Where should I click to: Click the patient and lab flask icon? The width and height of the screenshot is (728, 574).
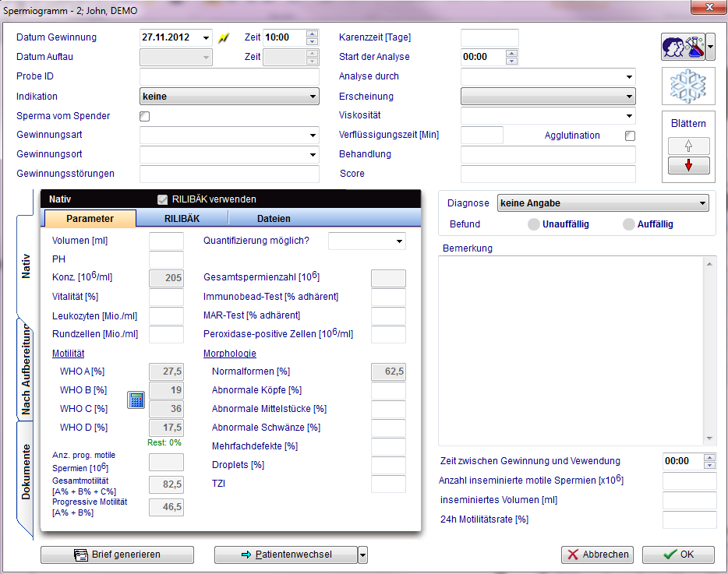[683, 47]
